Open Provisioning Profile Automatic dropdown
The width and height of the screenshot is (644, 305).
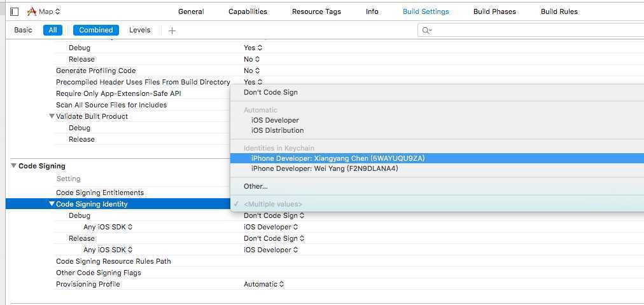click(263, 284)
